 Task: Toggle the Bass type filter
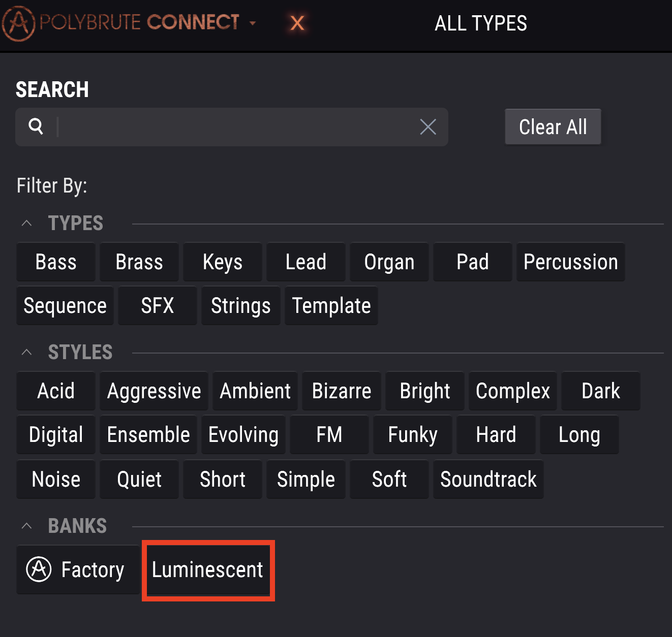56,262
